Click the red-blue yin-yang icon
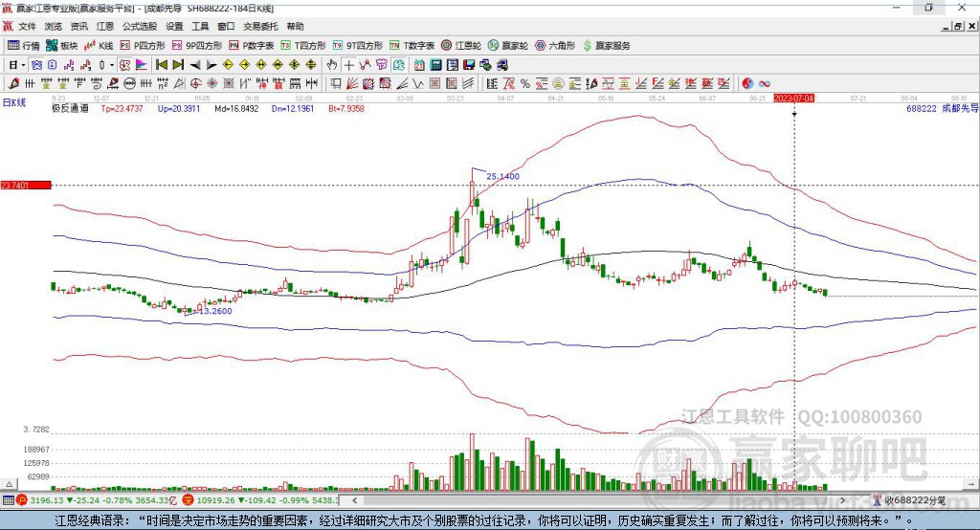 (747, 83)
